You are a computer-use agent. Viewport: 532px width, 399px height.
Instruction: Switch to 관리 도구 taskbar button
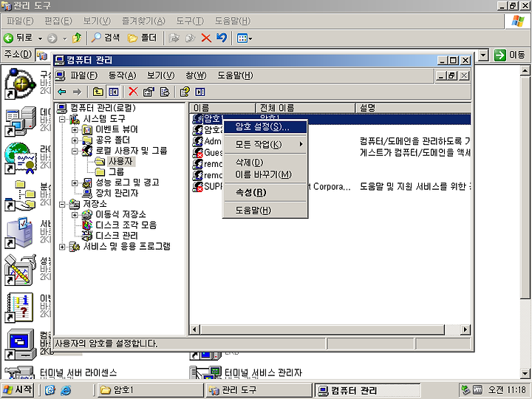[259, 390]
